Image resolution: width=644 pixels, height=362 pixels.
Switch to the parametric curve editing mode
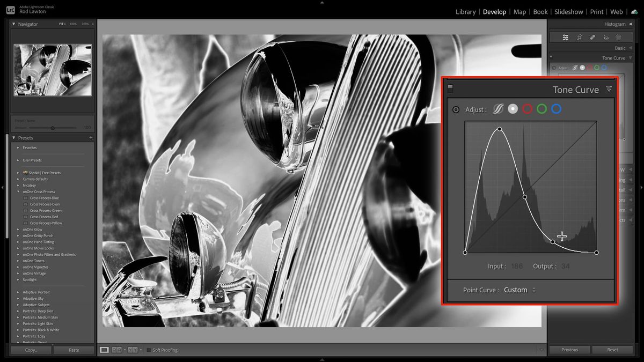click(x=499, y=108)
